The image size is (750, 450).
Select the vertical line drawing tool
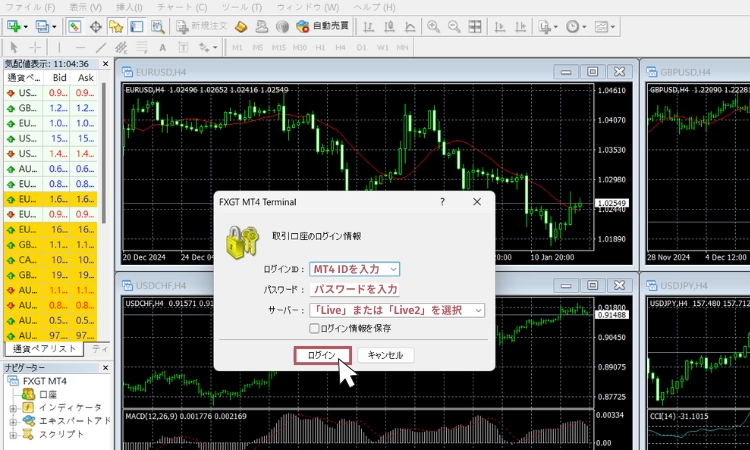59,47
